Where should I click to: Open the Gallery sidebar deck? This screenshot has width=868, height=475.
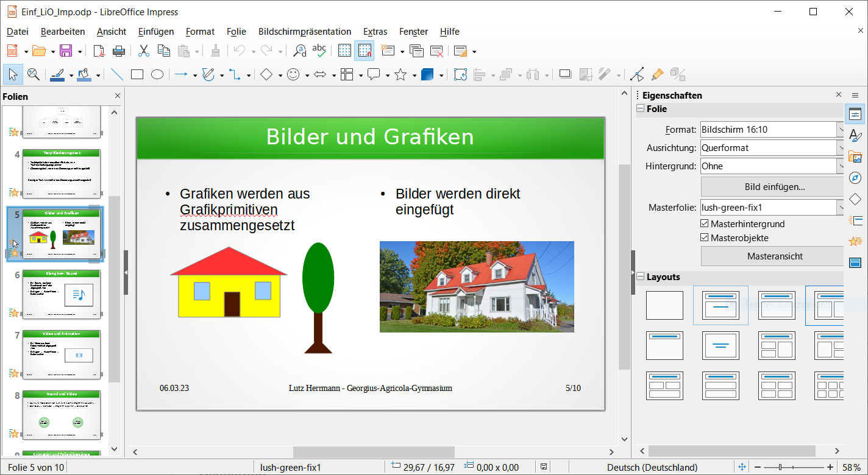855,157
